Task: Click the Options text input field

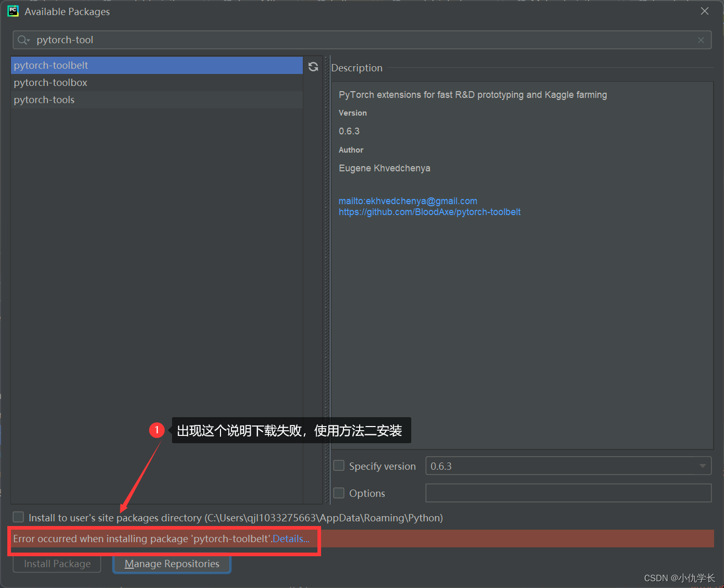Action: [569, 493]
